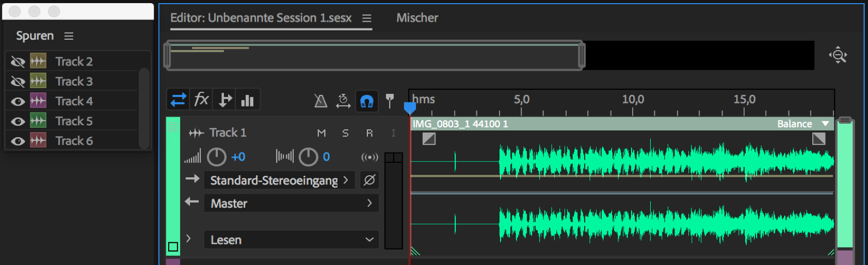Click the zoom out full magnifier icon
The height and width of the screenshot is (265, 868).
838,55
